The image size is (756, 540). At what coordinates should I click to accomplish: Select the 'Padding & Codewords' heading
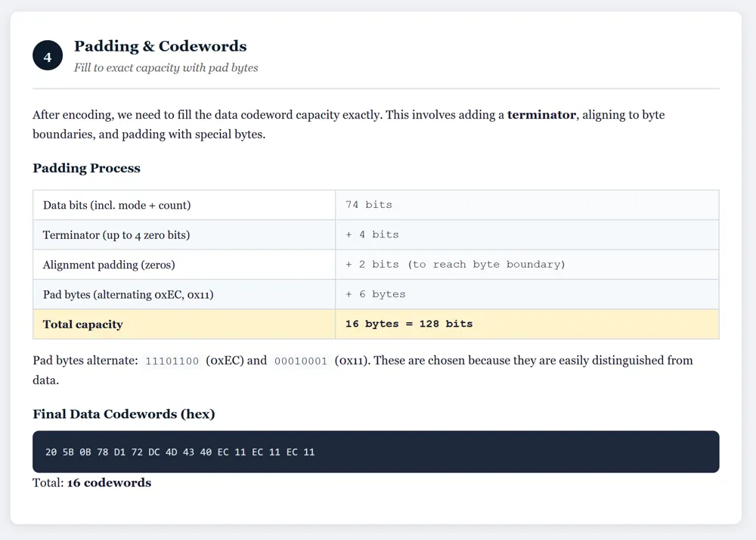coord(160,46)
